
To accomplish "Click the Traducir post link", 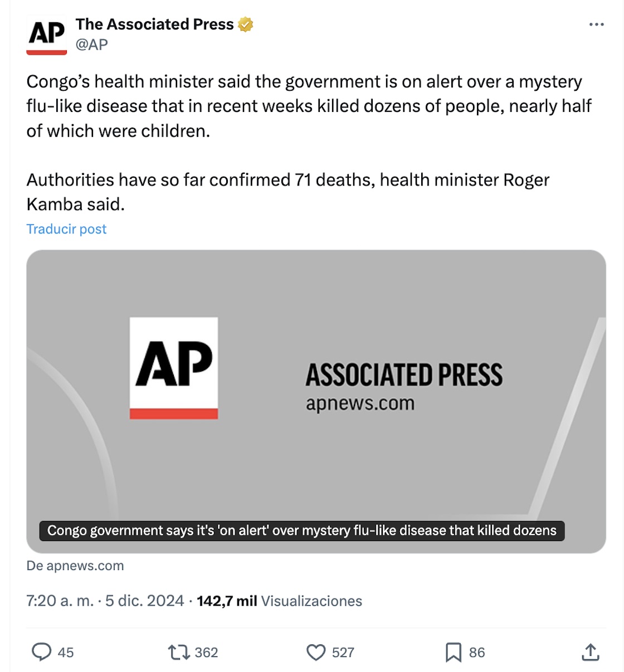I will click(x=66, y=229).
